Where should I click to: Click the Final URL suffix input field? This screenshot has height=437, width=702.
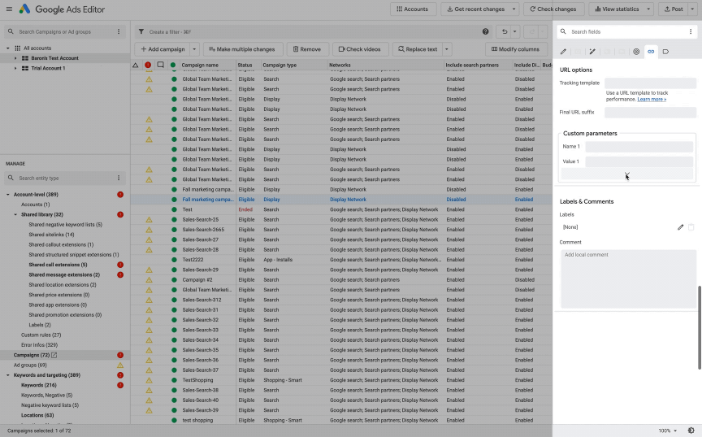(650, 112)
